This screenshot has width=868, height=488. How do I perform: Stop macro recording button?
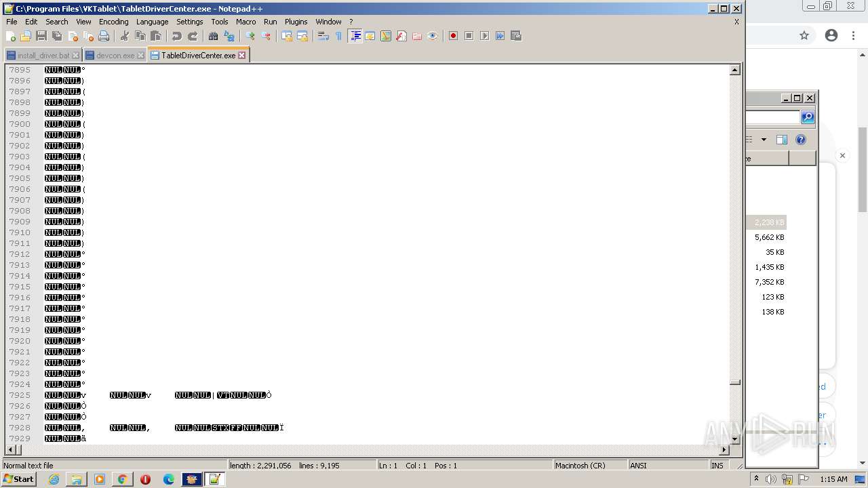pyautogui.click(x=469, y=36)
